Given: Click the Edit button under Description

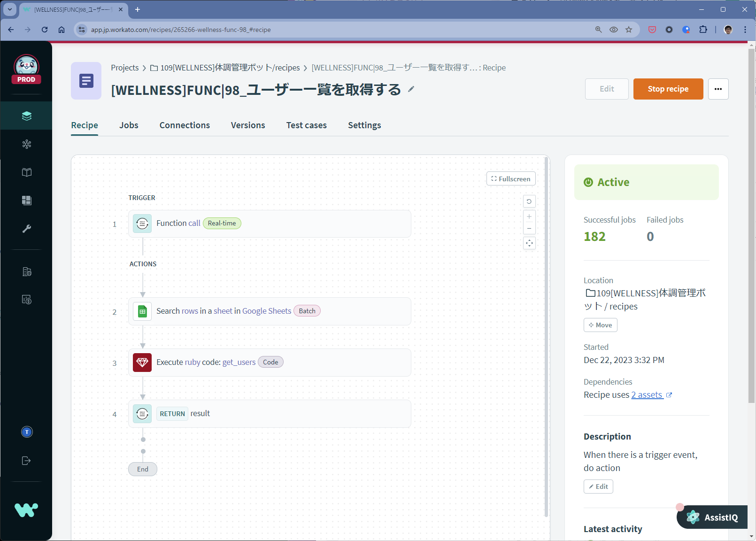Looking at the screenshot, I should click(x=598, y=487).
